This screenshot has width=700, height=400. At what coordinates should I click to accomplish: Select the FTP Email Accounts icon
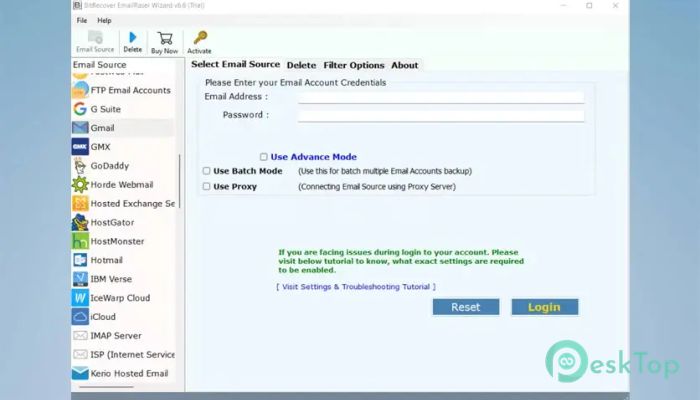[80, 90]
